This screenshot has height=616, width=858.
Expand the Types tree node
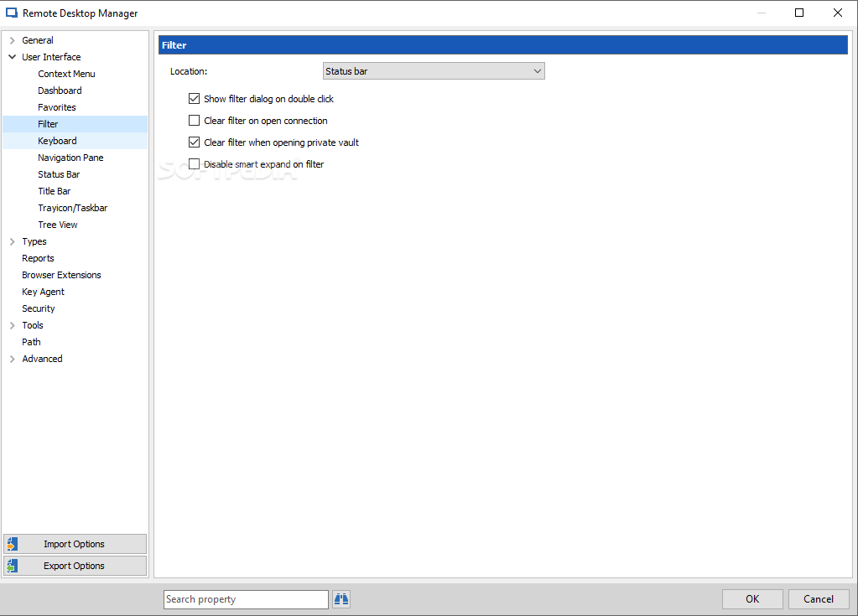click(x=12, y=241)
